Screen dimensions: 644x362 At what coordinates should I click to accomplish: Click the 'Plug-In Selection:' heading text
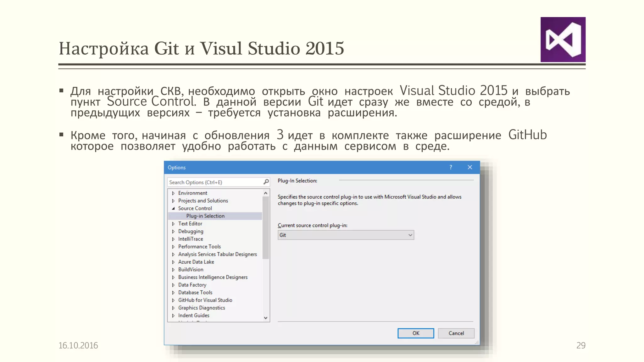[x=297, y=181]
